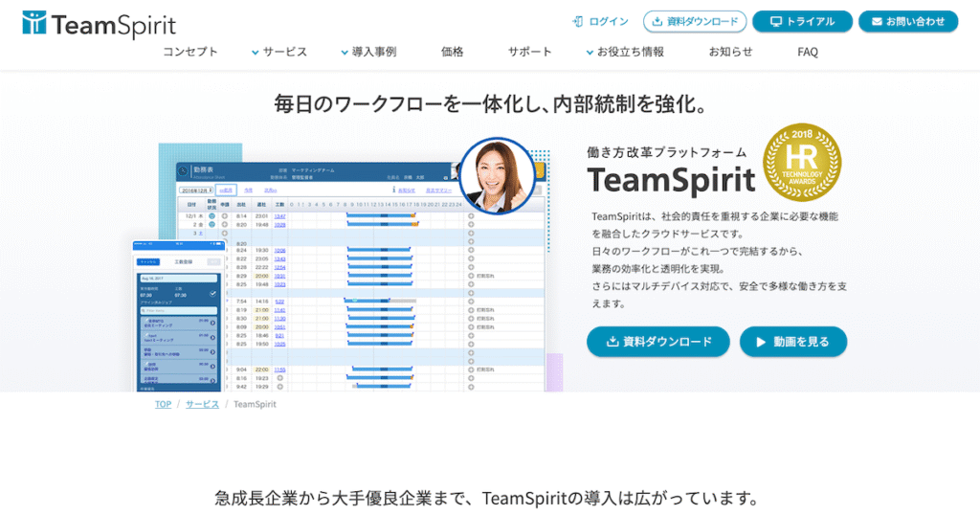Open the 価格 menu item
This screenshot has height=515, width=980.
coord(453,52)
